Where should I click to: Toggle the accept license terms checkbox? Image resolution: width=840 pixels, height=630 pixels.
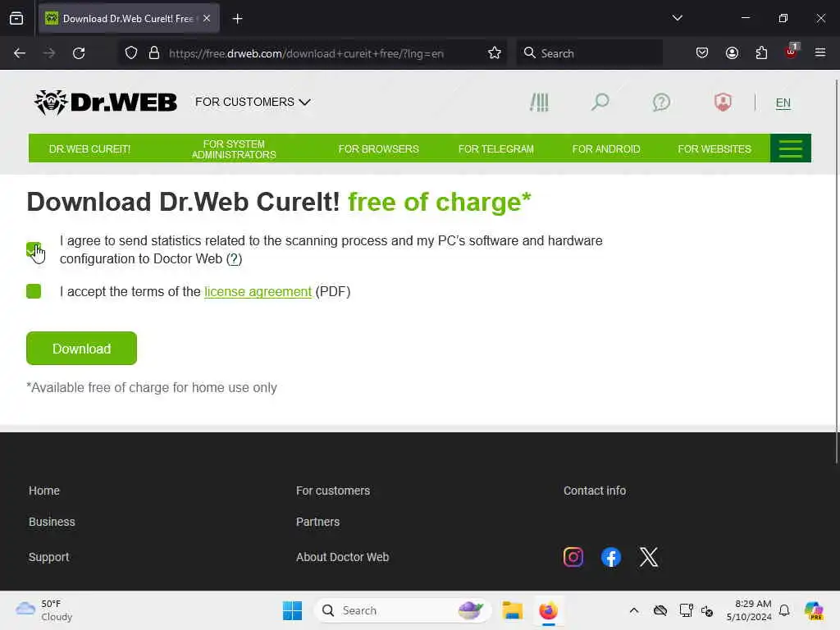click(x=33, y=291)
